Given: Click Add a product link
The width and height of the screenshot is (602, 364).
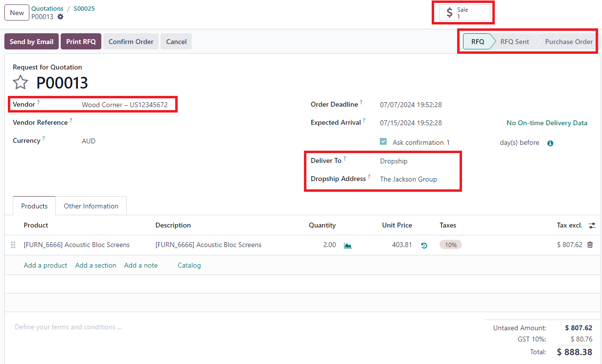Looking at the screenshot, I should pyautogui.click(x=46, y=265).
